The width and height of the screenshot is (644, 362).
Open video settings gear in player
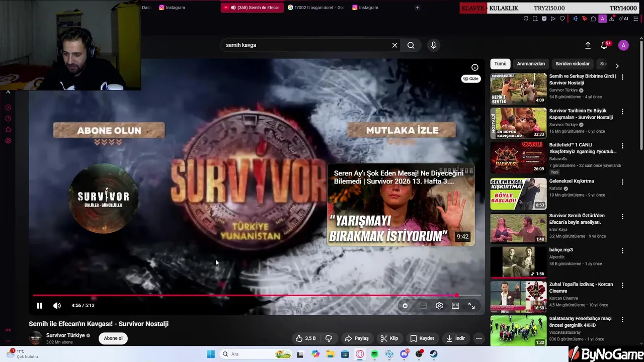pyautogui.click(x=439, y=306)
